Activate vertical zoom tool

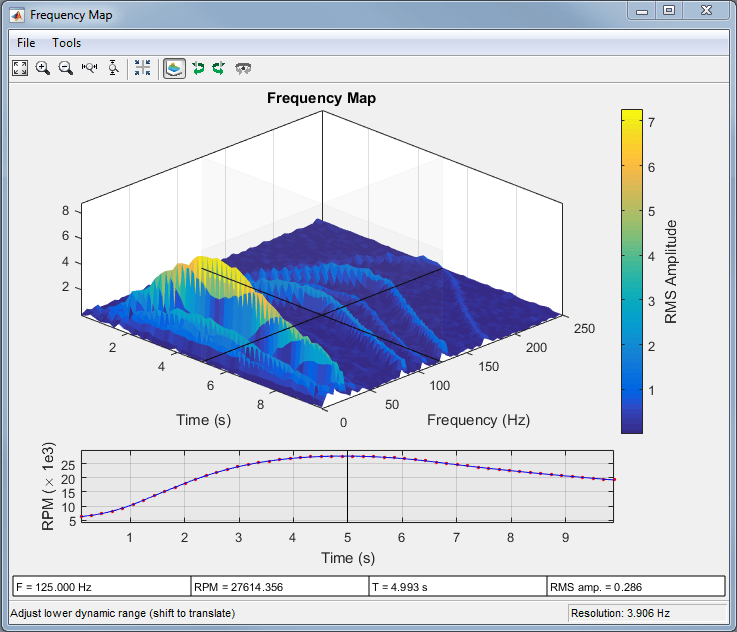113,68
